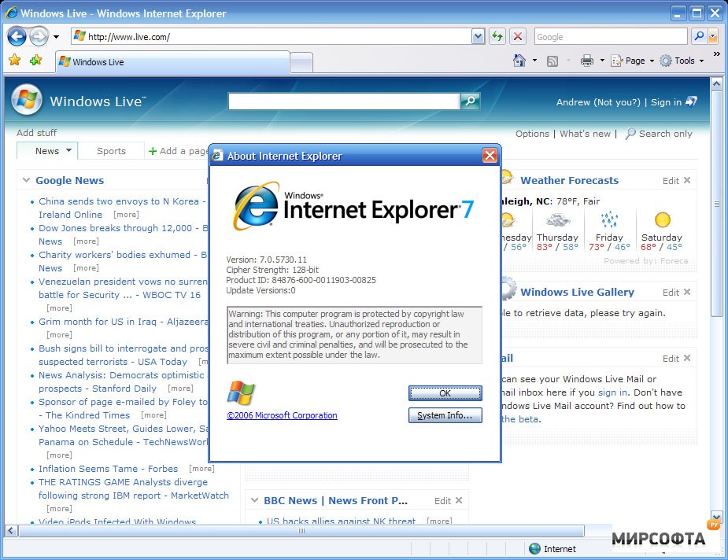728x560 pixels.
Task: Open the Weather Forecasts module title
Action: (569, 180)
